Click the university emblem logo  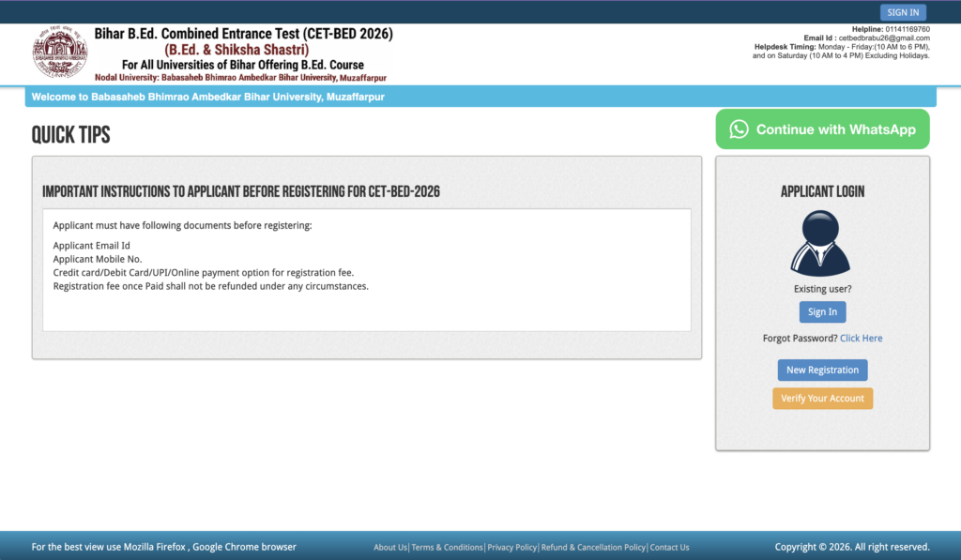[59, 53]
